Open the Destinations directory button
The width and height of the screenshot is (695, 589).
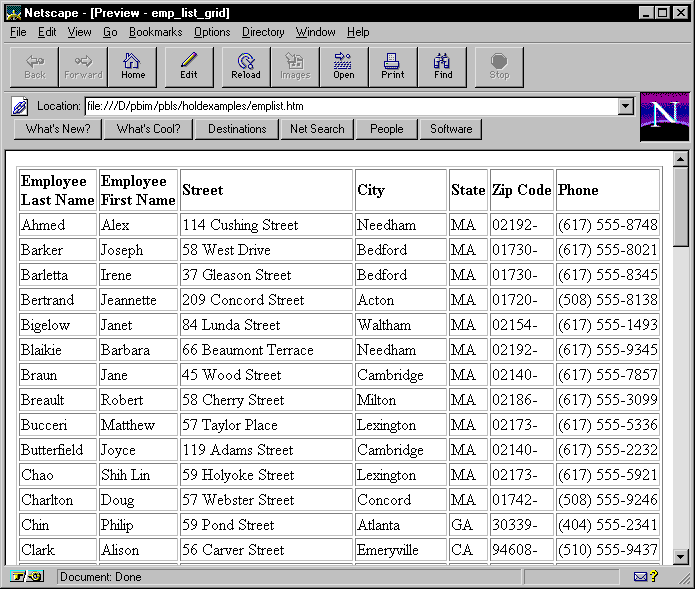tap(237, 129)
